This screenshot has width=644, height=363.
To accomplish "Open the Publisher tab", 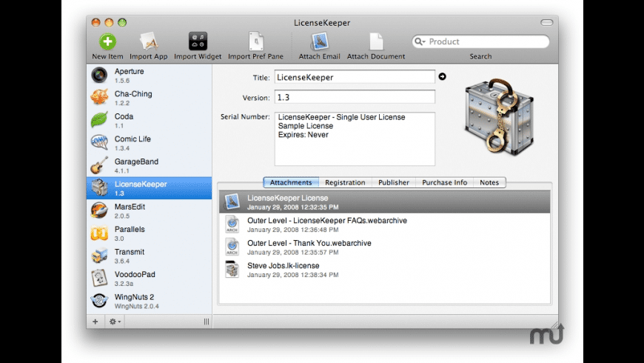I will pyautogui.click(x=394, y=182).
